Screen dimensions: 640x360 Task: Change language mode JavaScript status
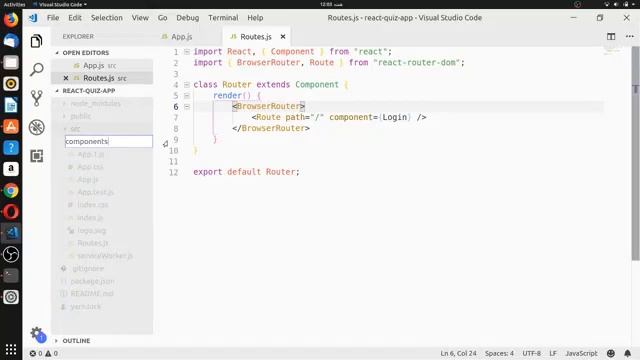click(x=582, y=353)
